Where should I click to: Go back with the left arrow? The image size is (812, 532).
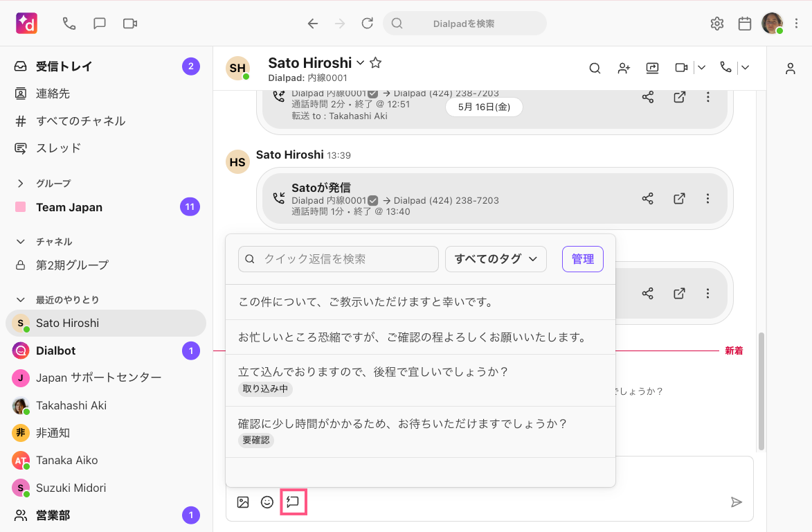click(x=313, y=24)
